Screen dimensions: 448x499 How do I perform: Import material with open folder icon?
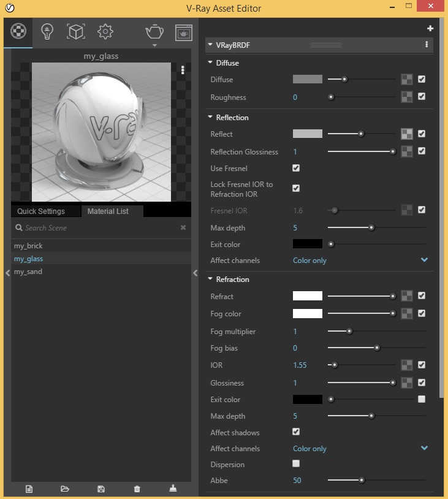coord(65,489)
